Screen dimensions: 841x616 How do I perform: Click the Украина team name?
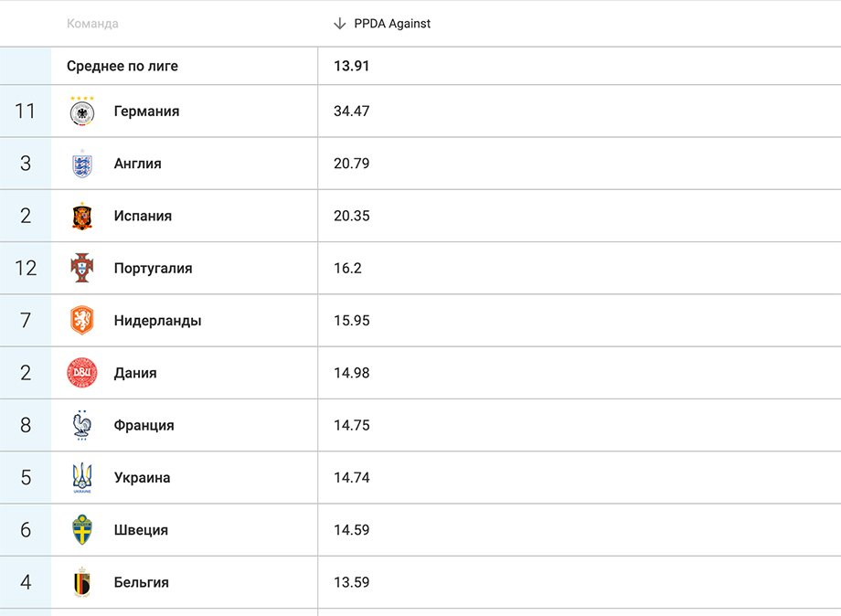142,477
